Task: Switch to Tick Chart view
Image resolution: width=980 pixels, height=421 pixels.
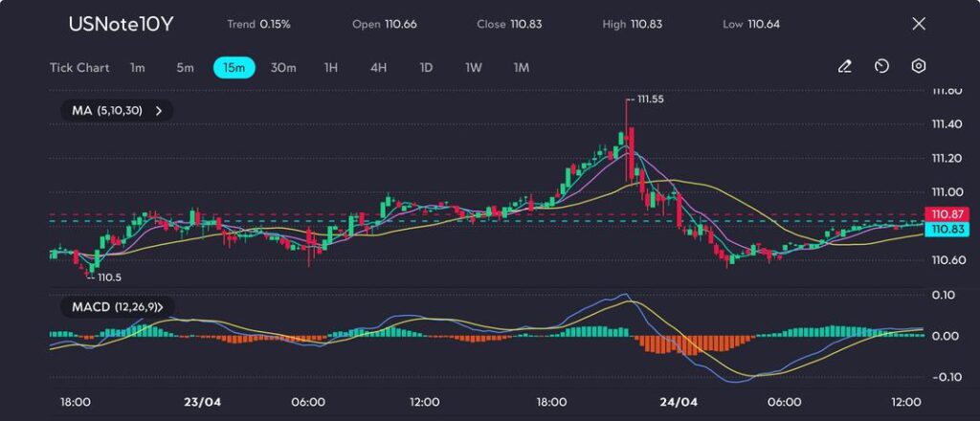Action: click(79, 68)
